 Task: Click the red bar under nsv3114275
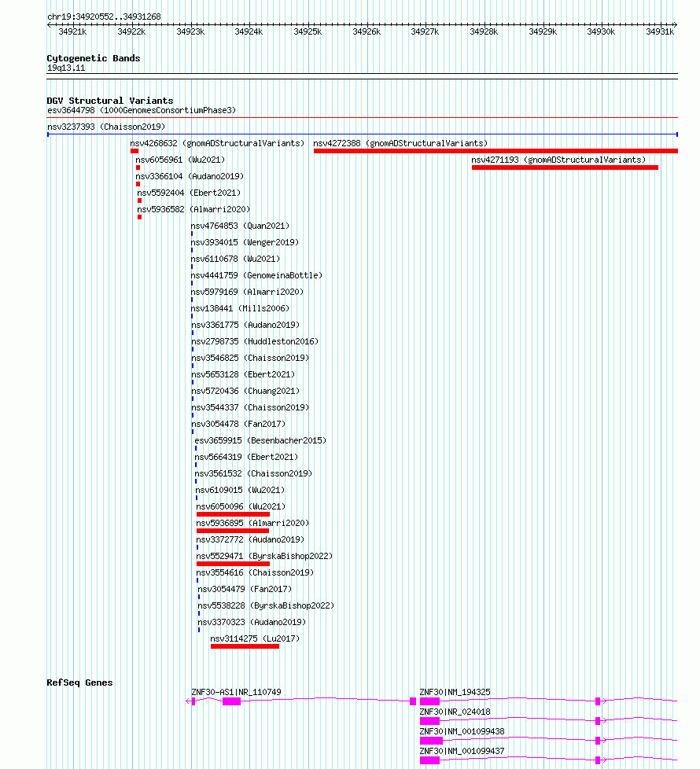[x=245, y=646]
